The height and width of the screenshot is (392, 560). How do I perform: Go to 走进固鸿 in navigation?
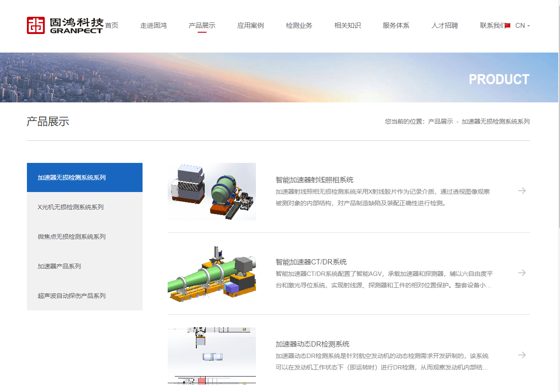(153, 26)
